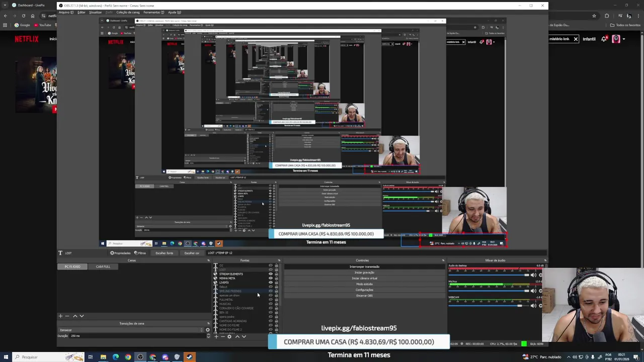The image size is (644, 362).
Task: Show the SMILING FRIENDS source
Action: click(x=270, y=291)
